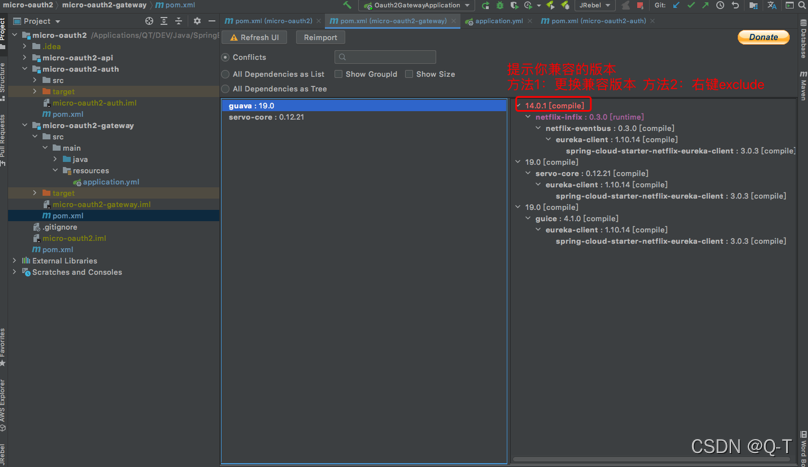808x467 pixels.
Task: Collapse the guice 4.1.0 node
Action: [528, 219]
